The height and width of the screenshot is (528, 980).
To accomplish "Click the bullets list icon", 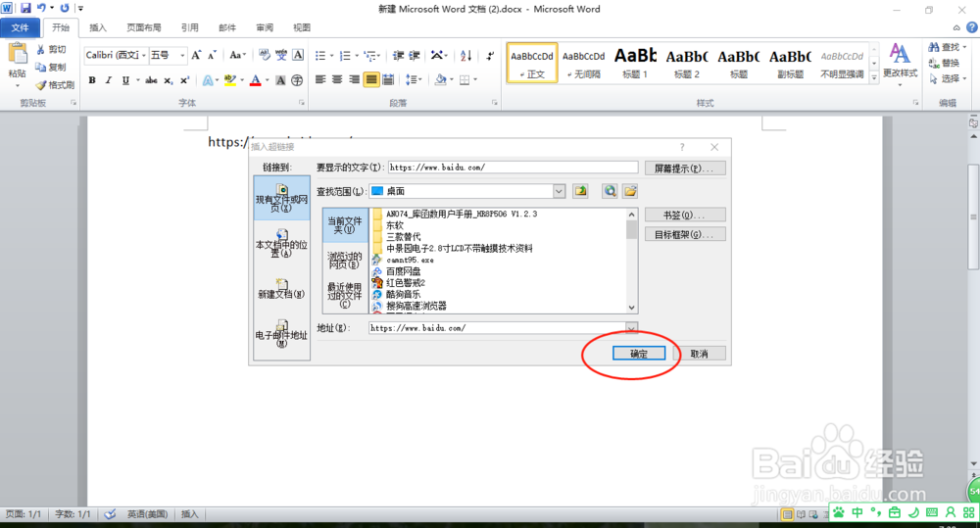I will [x=320, y=56].
